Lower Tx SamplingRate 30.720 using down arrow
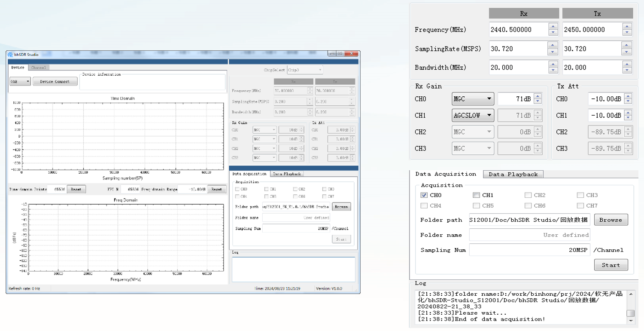 (x=627, y=52)
